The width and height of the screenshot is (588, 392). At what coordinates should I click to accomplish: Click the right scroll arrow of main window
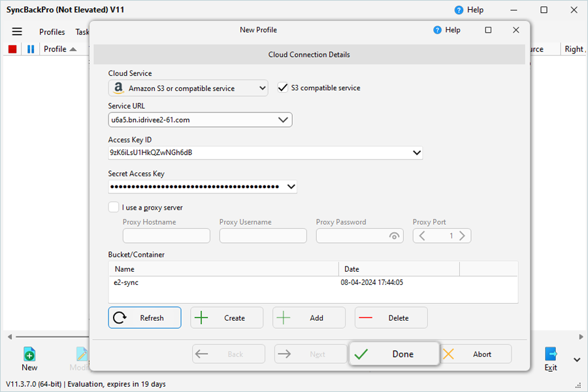click(x=581, y=337)
